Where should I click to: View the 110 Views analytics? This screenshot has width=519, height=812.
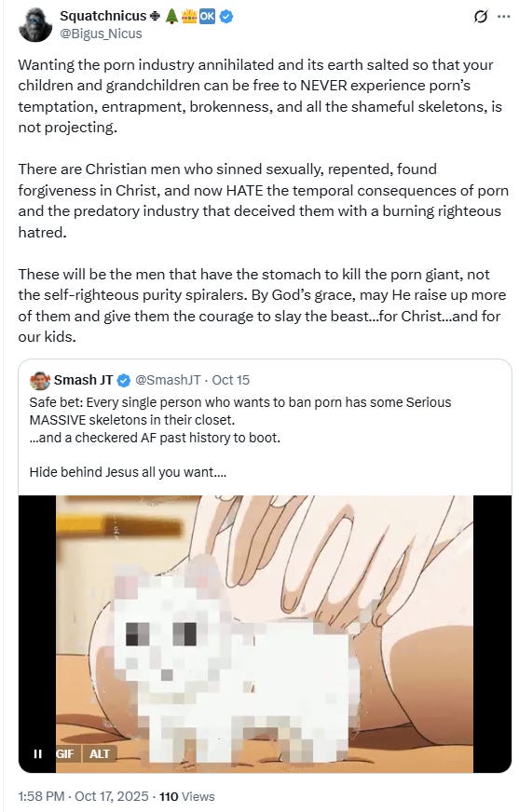pyautogui.click(x=187, y=796)
